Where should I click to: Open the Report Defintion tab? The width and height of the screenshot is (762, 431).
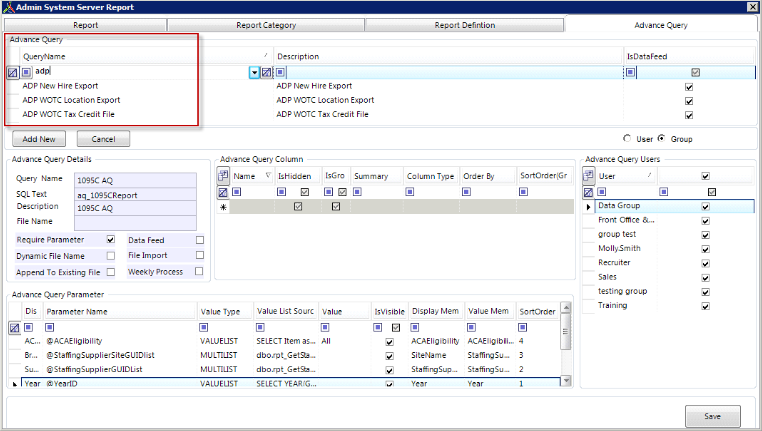pyautogui.click(x=465, y=25)
